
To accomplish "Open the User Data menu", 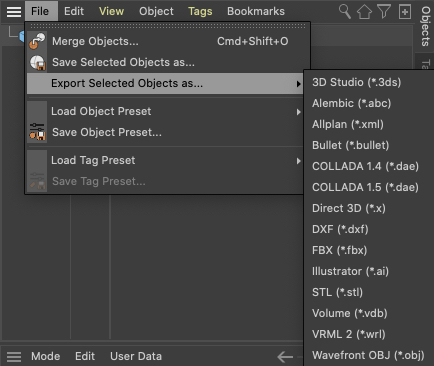I will coord(136,356).
